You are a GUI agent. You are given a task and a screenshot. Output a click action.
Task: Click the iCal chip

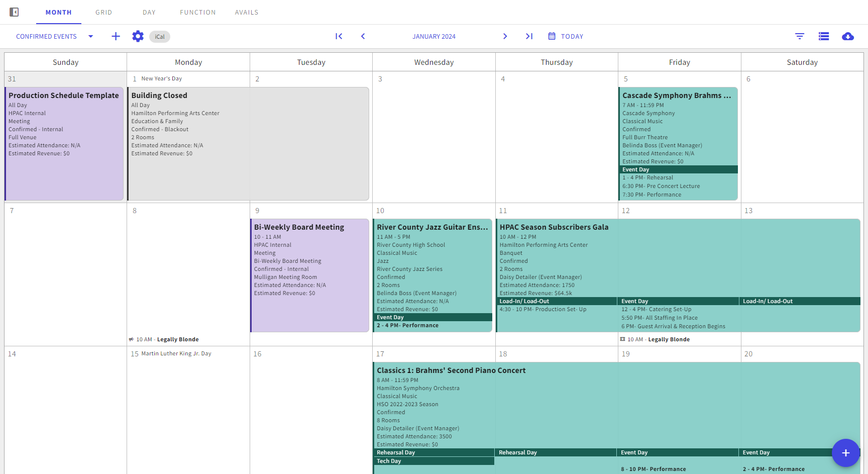click(160, 37)
